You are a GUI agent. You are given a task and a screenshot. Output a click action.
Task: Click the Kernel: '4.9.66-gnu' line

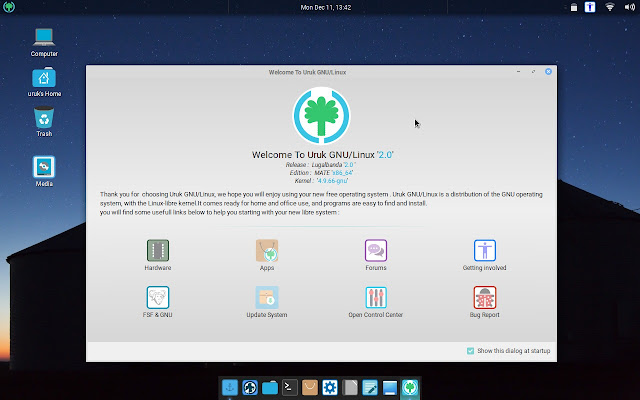[321, 181]
